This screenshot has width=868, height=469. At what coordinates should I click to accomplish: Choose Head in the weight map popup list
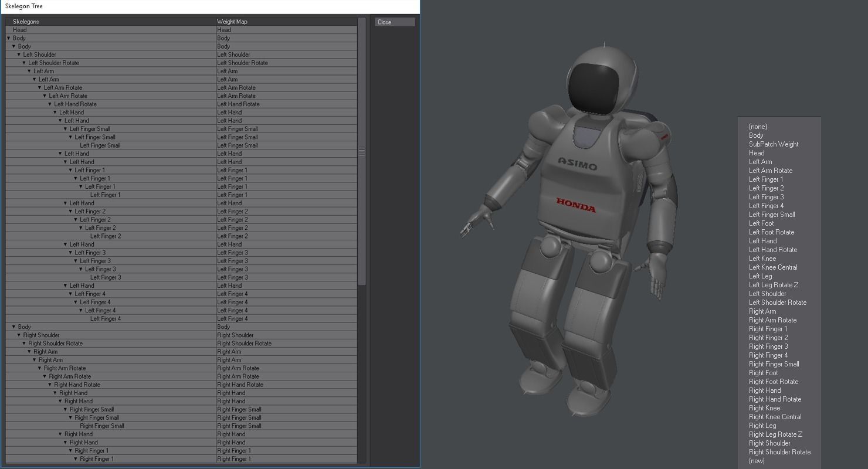(757, 153)
